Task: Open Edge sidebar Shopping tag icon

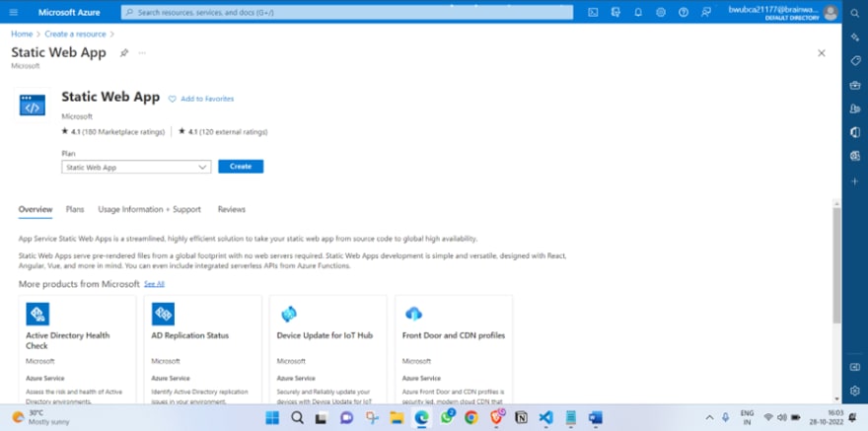Action: (855, 60)
